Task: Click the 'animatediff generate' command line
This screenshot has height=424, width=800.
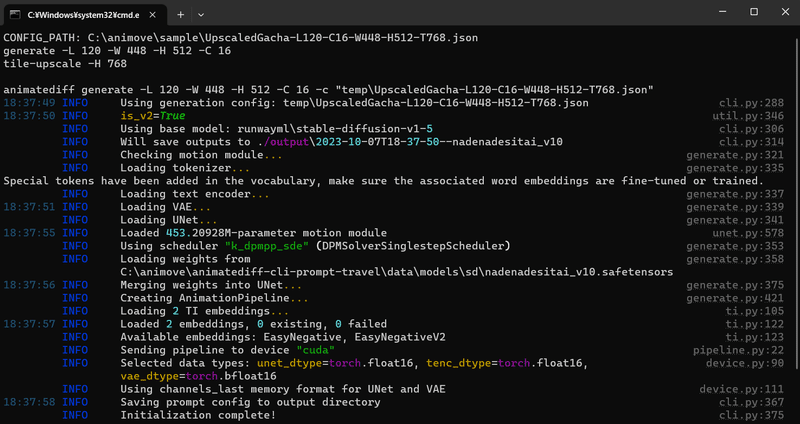Action: click(x=329, y=90)
